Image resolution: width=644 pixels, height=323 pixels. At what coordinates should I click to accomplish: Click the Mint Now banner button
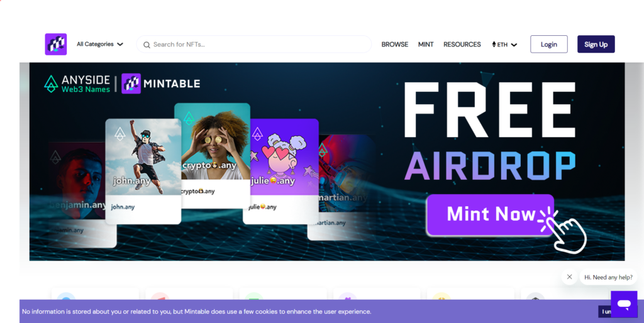coord(491,215)
